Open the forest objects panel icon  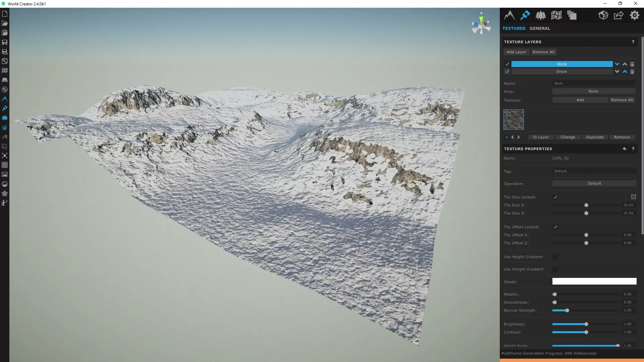pos(540,15)
